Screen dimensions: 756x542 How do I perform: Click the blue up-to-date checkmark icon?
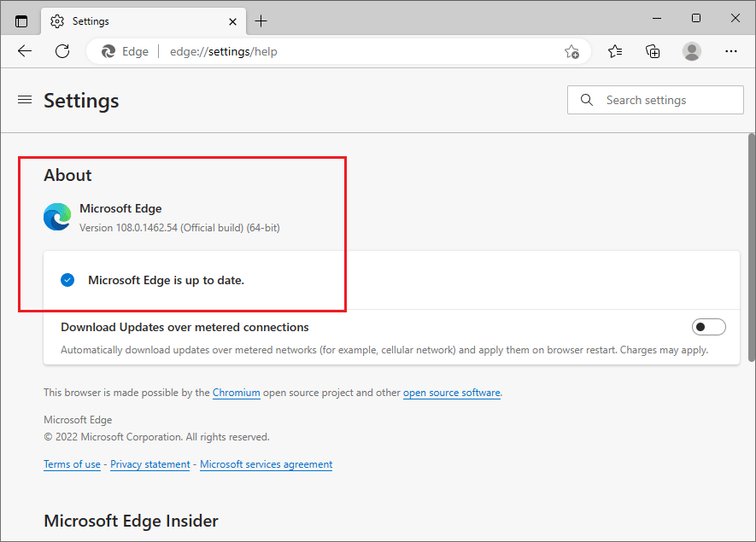click(67, 280)
